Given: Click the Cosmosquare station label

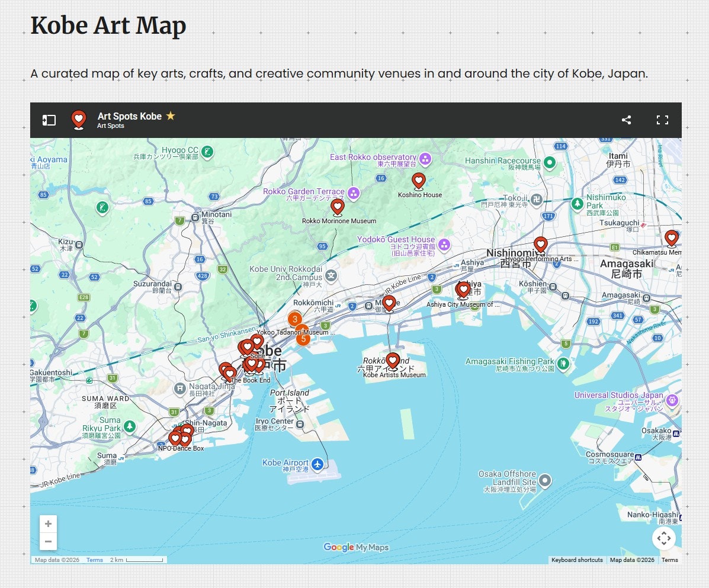Looking at the screenshot, I should [609, 454].
